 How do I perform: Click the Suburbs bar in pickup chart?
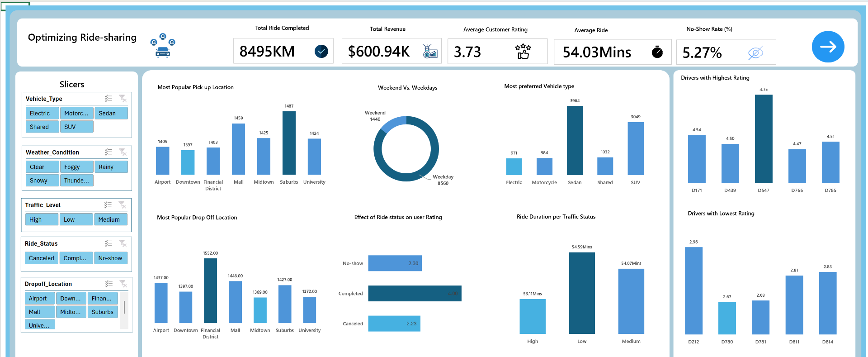(289, 143)
